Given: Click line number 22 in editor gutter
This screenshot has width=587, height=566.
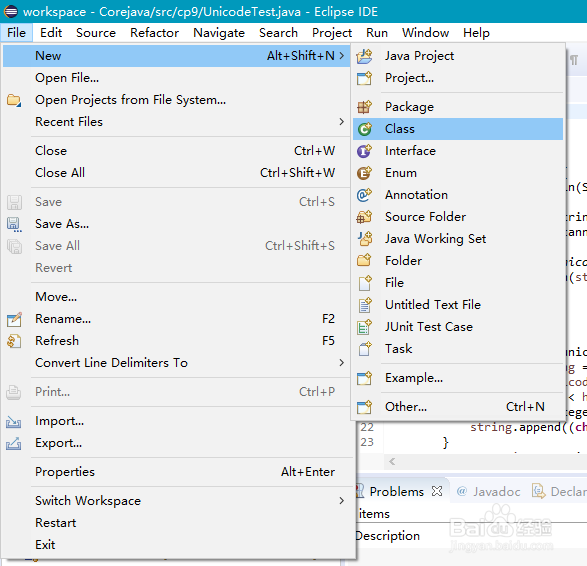Looking at the screenshot, I should pyautogui.click(x=367, y=427).
